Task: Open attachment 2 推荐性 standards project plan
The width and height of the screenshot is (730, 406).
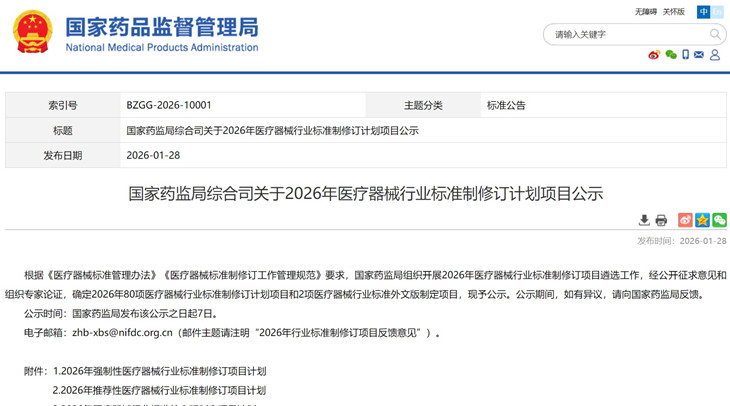Action: pos(159,390)
